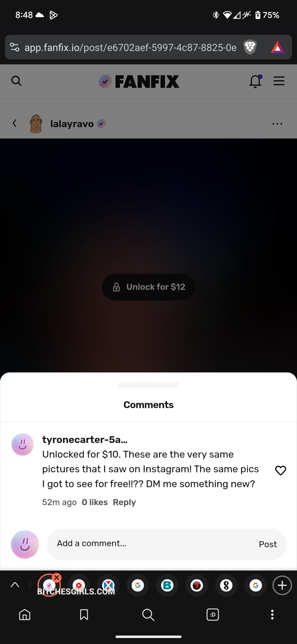
Task: Add a new tab with plus button
Action: (282, 585)
